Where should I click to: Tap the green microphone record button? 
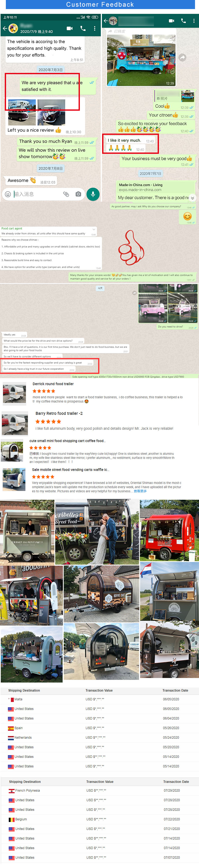coord(93,194)
